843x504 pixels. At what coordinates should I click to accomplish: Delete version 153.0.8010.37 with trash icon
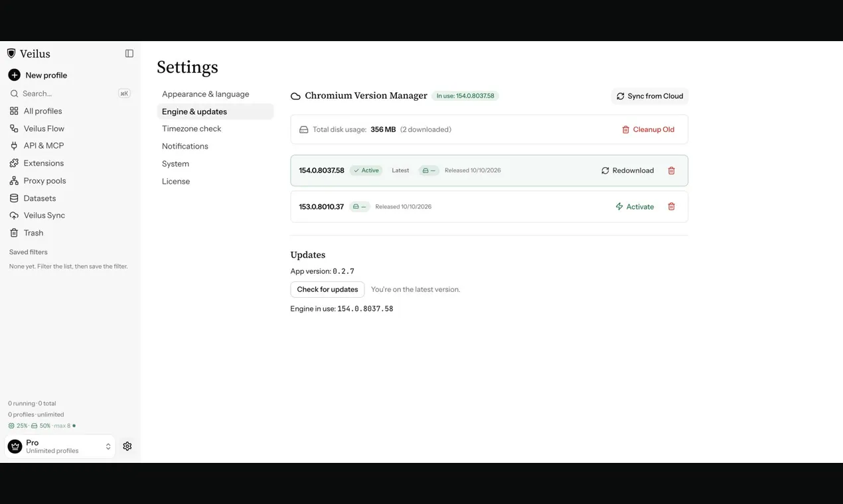[x=671, y=207]
